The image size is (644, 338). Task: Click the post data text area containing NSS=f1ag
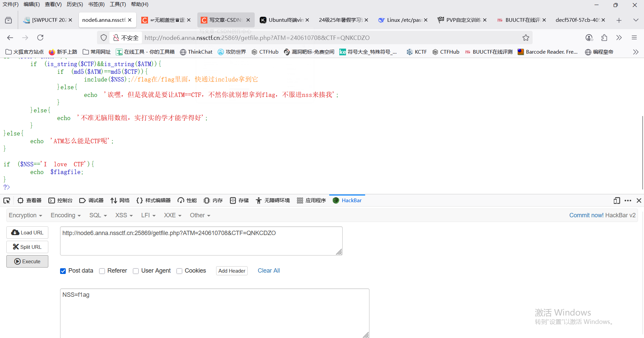pos(215,313)
